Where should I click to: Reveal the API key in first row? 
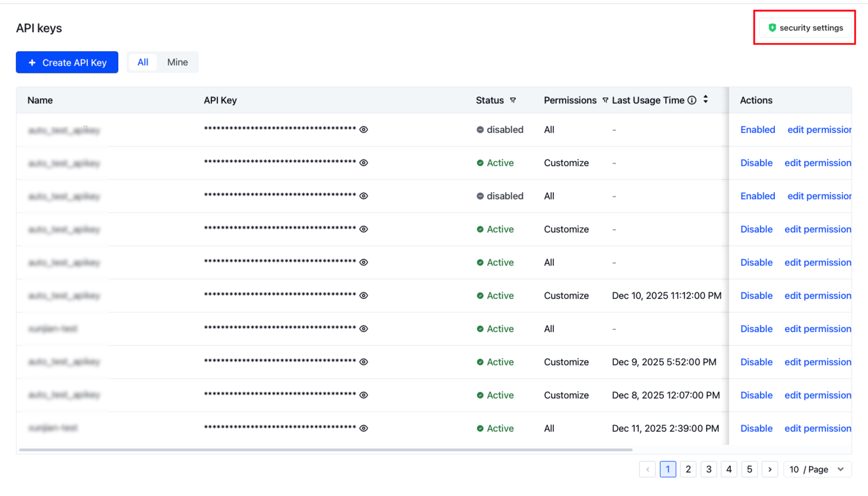pos(364,130)
